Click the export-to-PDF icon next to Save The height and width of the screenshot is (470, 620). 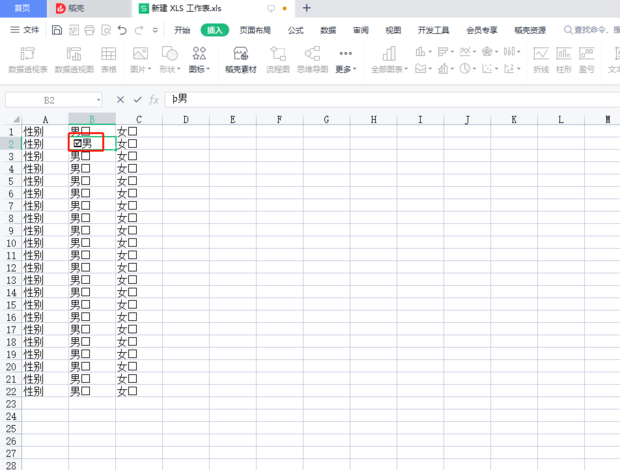74,30
